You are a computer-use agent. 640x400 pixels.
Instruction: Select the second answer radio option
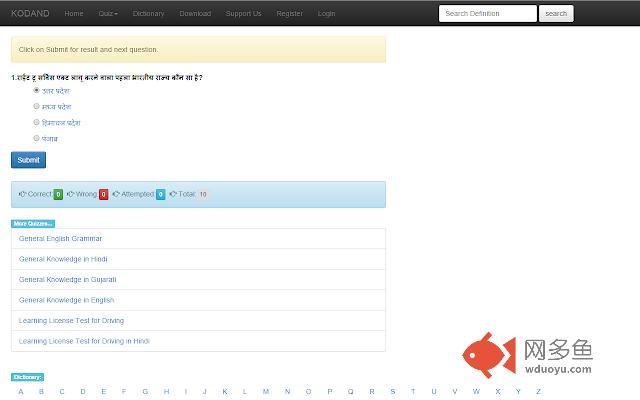click(x=36, y=106)
